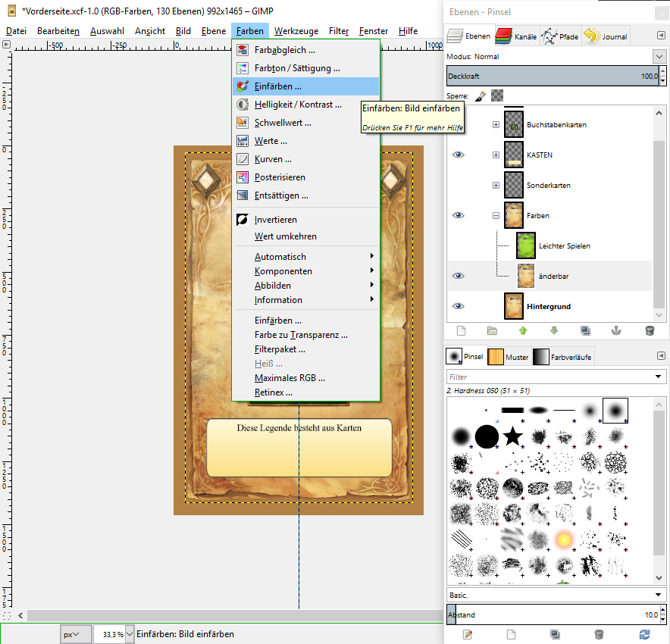The image size is (670, 644).
Task: Choose Helligkeit / Kontrast from Farben menu
Action: pos(297,105)
